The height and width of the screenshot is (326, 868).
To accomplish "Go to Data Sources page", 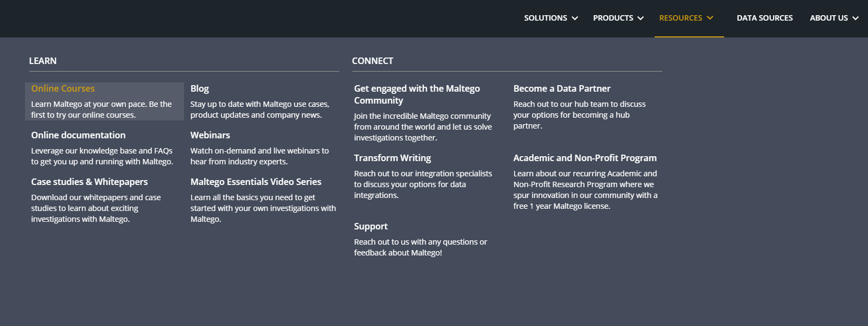I will [764, 18].
